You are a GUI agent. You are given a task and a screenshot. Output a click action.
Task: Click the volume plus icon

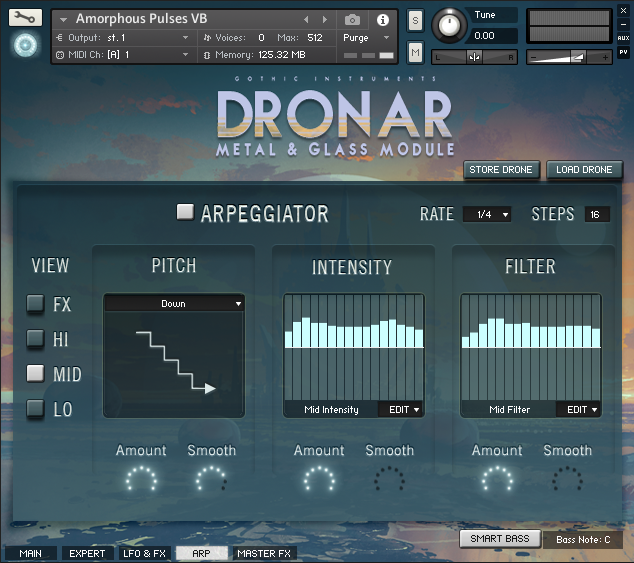pos(605,57)
